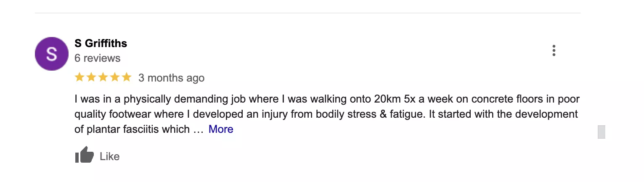Click the review line about poor quality footwear
The image size is (644, 182).
(x=326, y=114)
